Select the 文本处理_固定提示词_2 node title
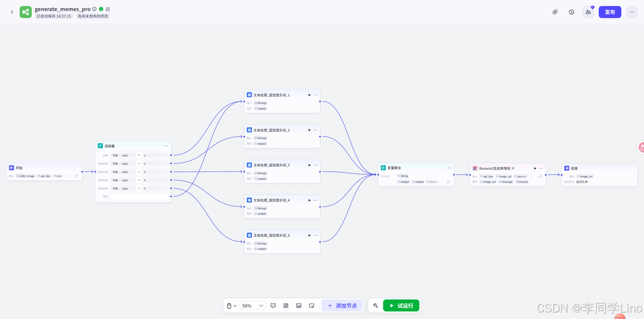 272,130
